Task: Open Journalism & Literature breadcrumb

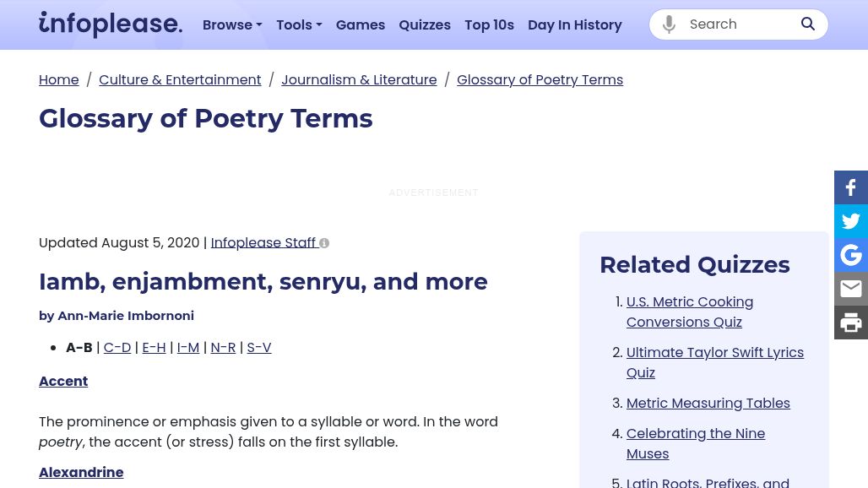Action: coord(359,79)
